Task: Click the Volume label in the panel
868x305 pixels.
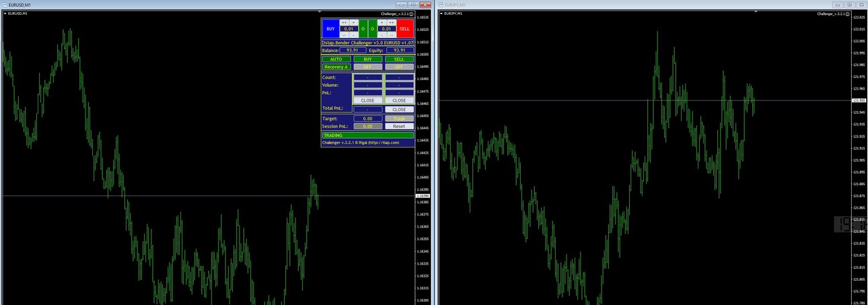Action: coord(331,86)
